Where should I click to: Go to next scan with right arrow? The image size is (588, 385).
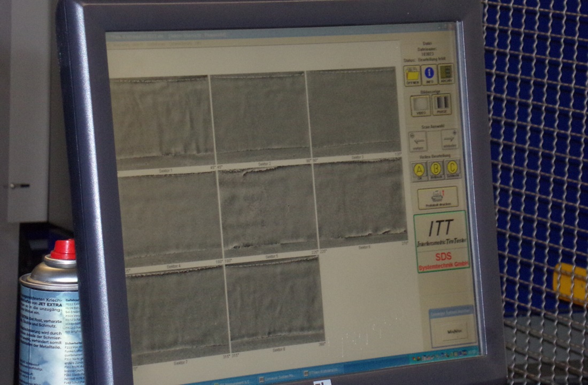tap(449, 139)
